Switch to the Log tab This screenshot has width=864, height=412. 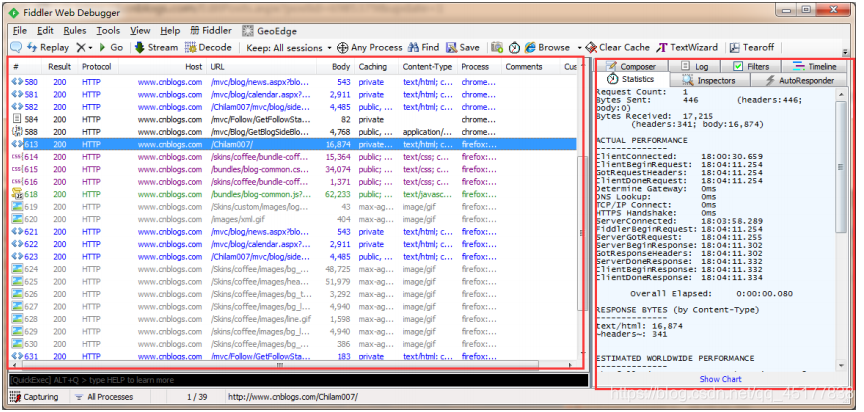[695, 66]
